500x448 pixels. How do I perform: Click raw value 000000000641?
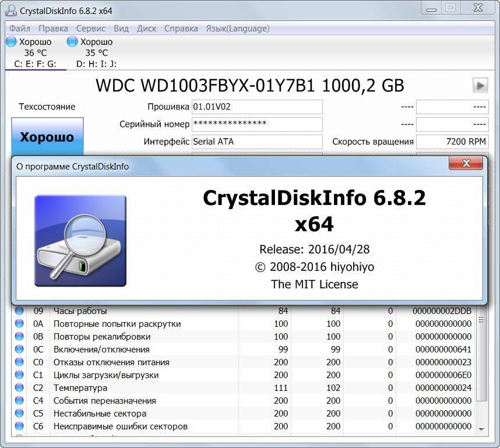[443, 349]
